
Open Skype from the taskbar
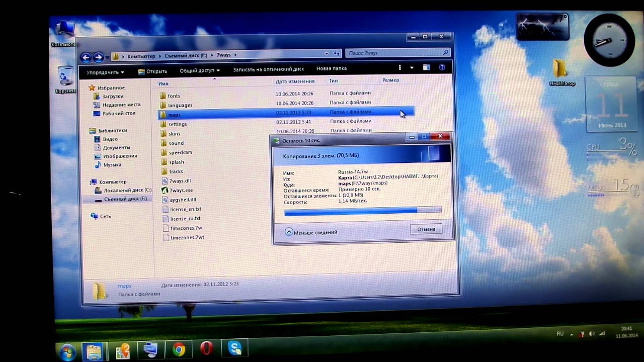234,348
